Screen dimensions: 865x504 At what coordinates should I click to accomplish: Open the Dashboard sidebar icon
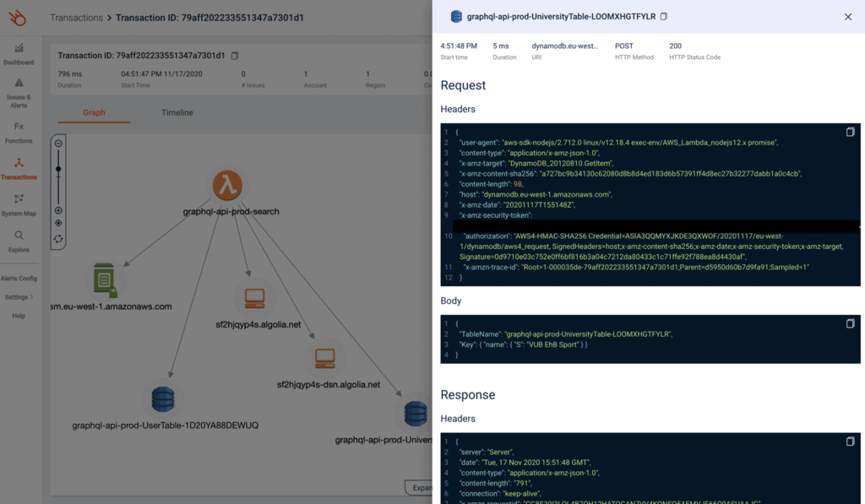click(19, 54)
